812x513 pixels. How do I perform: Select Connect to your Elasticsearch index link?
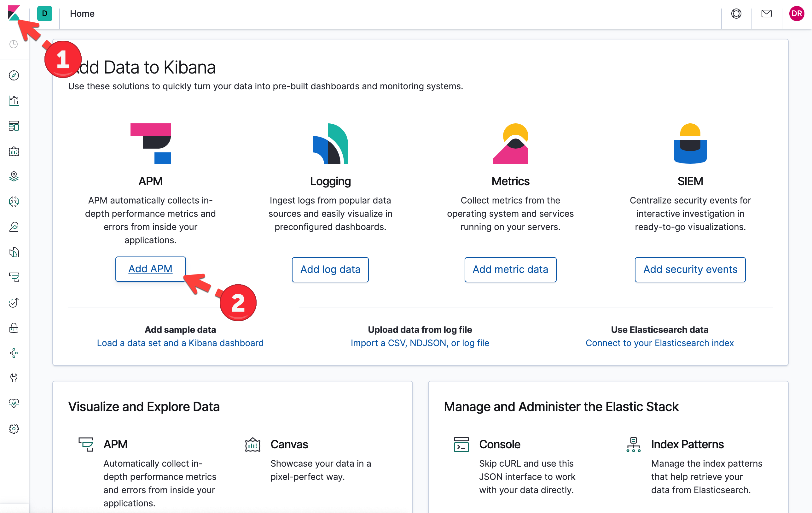[659, 343]
